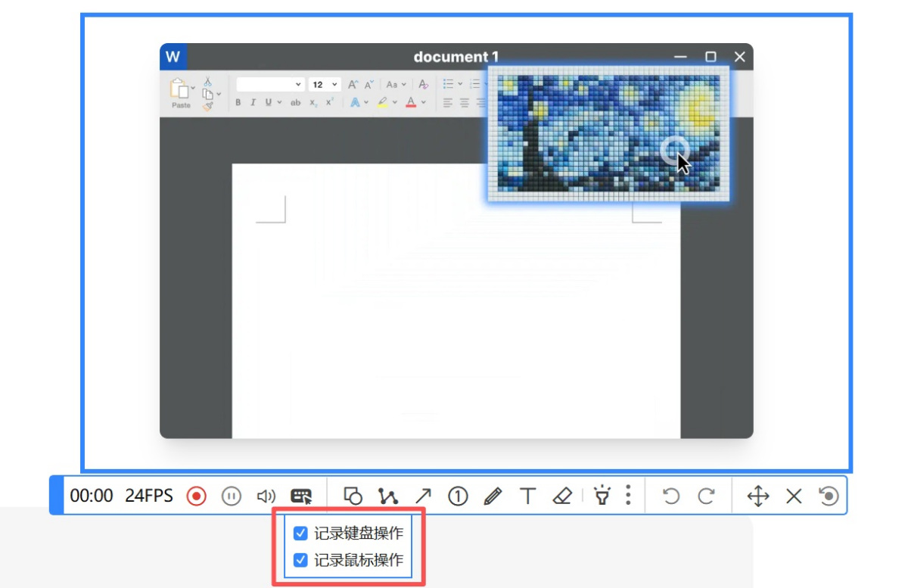Uncheck 记录键盘操作 checkbox

[x=300, y=534]
